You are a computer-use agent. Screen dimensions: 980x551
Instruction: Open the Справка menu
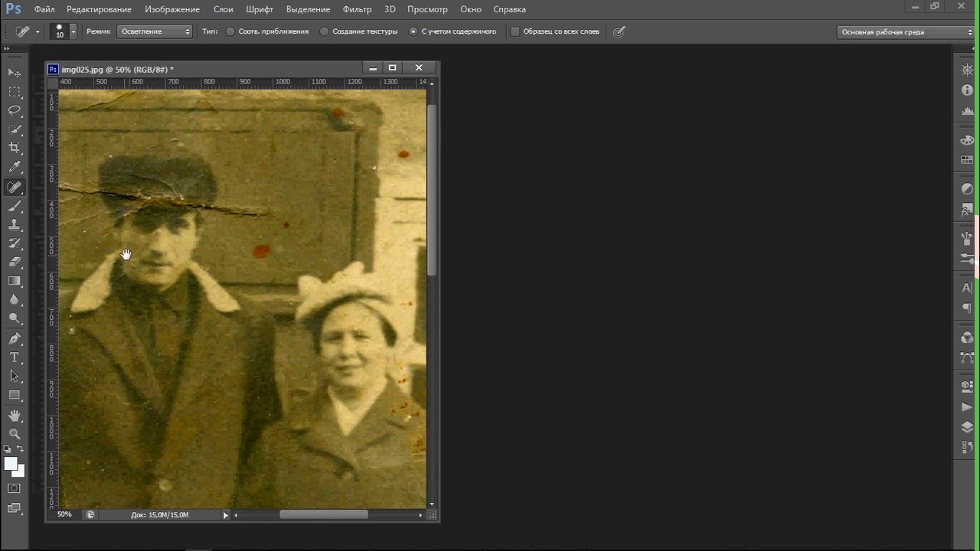click(x=509, y=9)
